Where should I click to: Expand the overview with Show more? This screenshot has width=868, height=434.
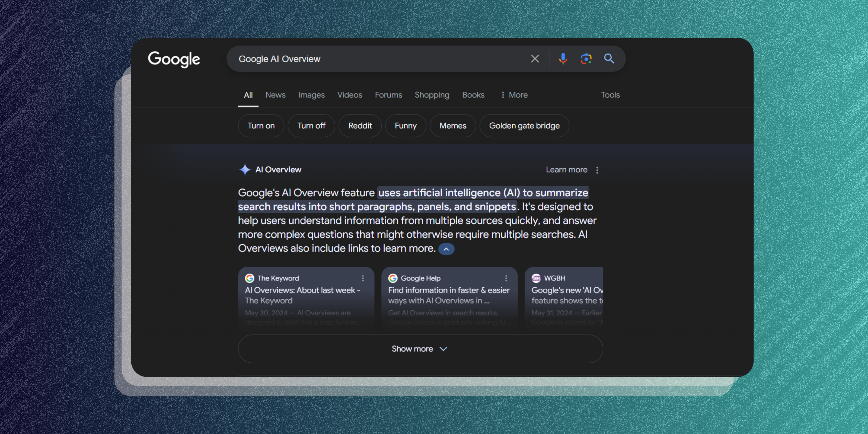pyautogui.click(x=420, y=349)
